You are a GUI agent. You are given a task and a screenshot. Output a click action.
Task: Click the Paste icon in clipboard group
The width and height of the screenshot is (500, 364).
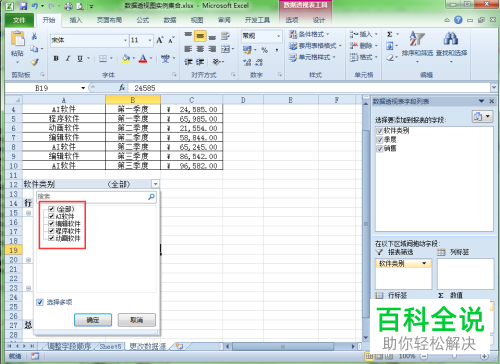point(17,39)
